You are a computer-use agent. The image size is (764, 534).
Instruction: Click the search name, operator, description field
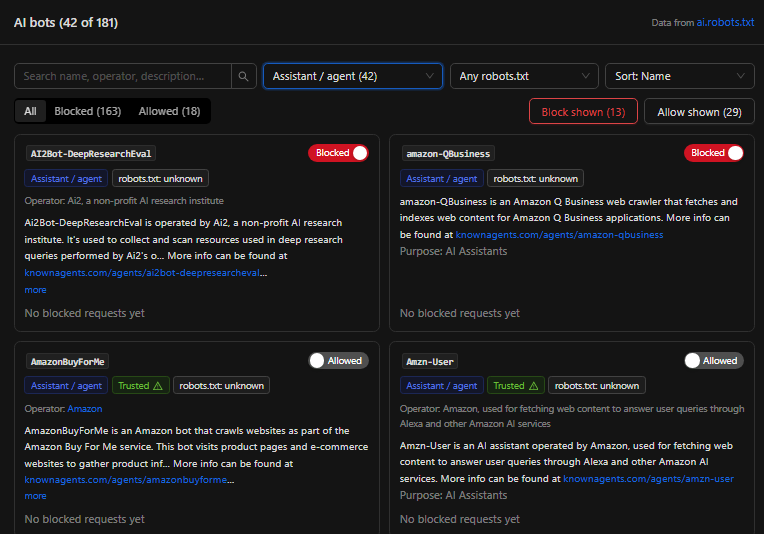pyautogui.click(x=123, y=76)
